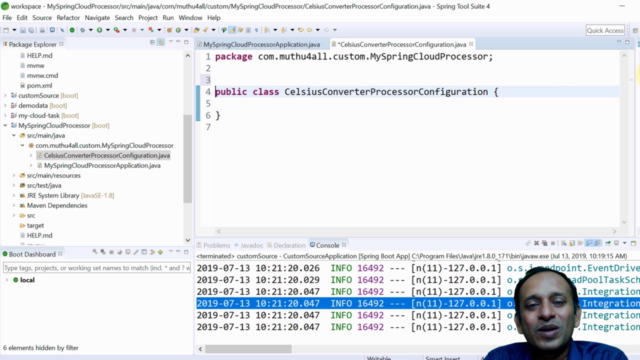Image resolution: width=640 pixels, height=360 pixels.
Task: Click the New Java Class toolbar icon
Action: coord(178,30)
